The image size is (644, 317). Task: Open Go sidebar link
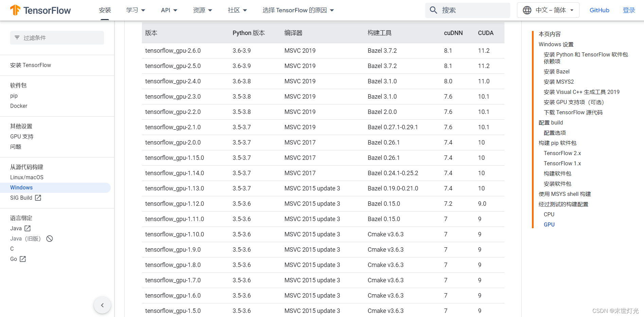pos(14,259)
